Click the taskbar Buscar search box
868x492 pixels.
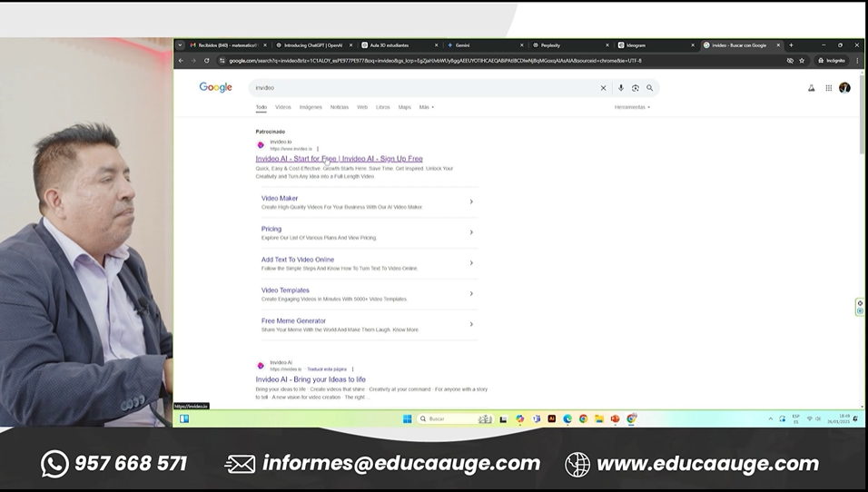[x=455, y=419]
